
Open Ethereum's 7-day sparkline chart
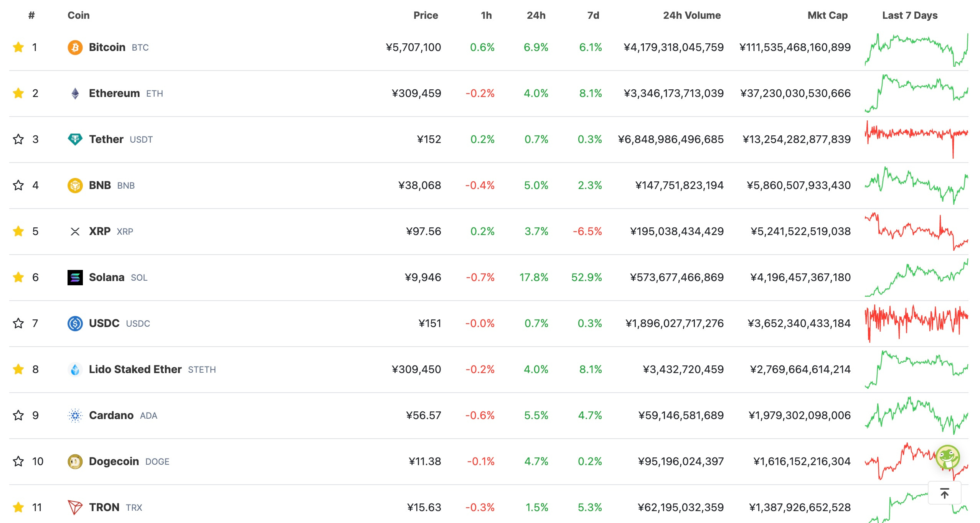[916, 93]
